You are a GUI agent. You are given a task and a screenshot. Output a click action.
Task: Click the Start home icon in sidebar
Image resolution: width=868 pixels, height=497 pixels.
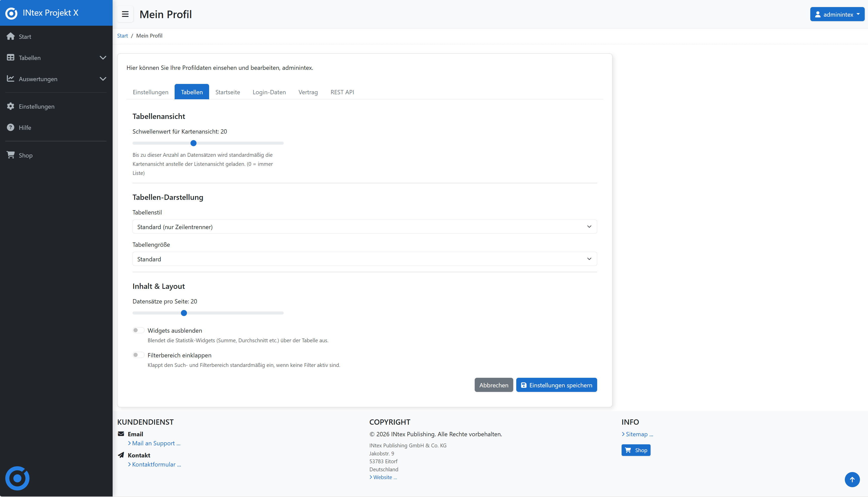(11, 37)
